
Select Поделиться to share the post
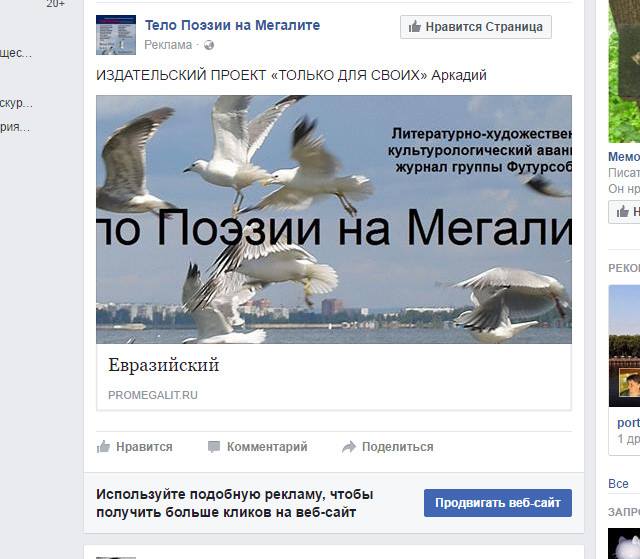tap(398, 447)
